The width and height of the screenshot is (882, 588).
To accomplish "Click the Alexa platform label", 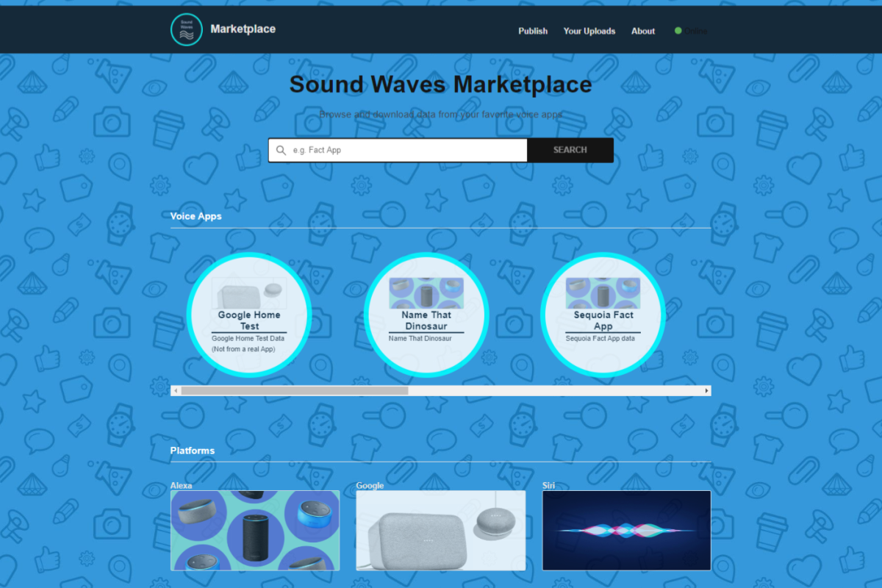I will click(182, 486).
